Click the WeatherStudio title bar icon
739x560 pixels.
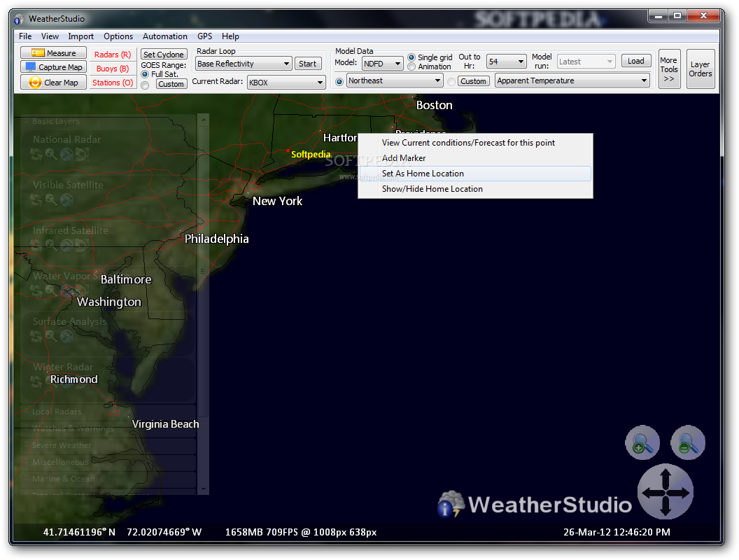[x=19, y=20]
